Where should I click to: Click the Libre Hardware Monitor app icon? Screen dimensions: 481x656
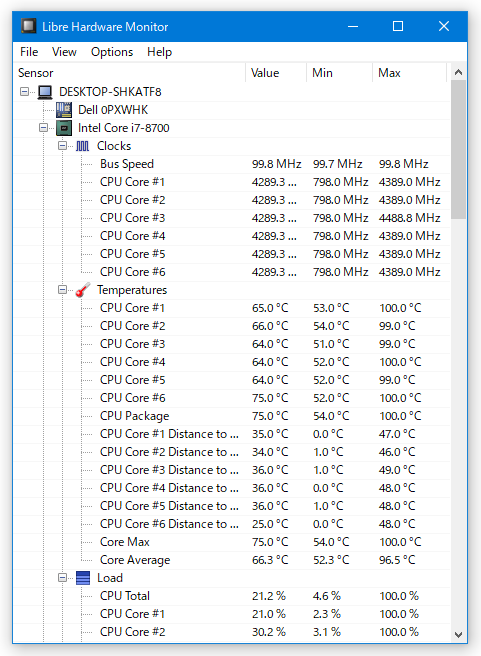28,26
